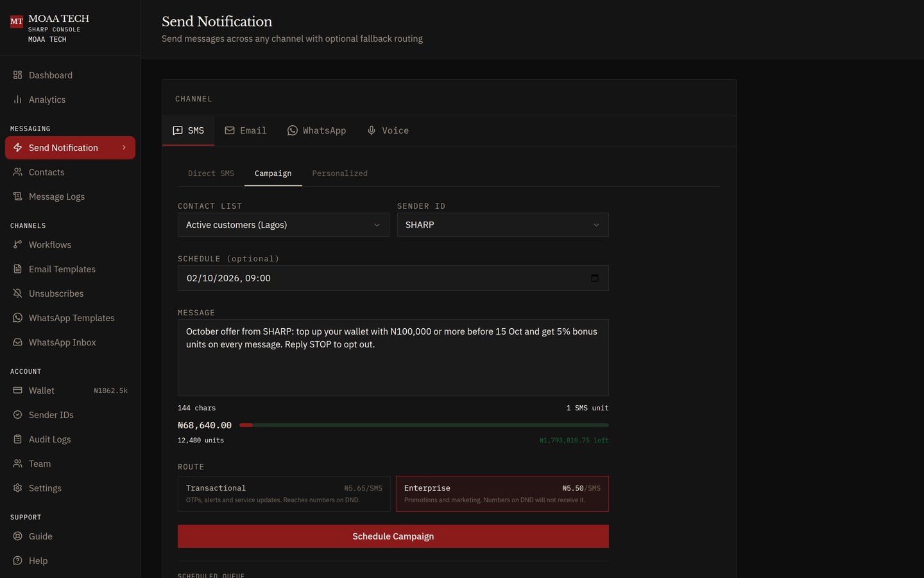924x578 pixels.
Task: Click the Team members icon
Action: [x=17, y=464]
